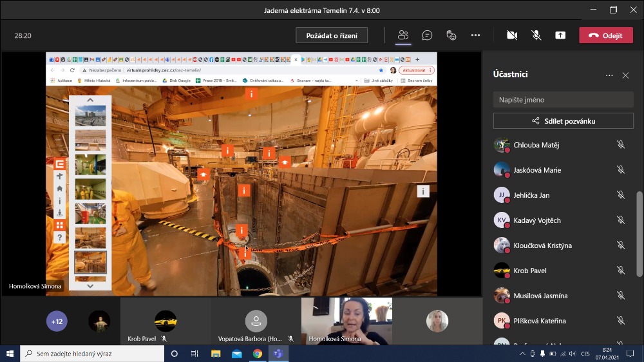Open the reactions icon in toolbar
This screenshot has width=644, height=362.
(x=451, y=35)
